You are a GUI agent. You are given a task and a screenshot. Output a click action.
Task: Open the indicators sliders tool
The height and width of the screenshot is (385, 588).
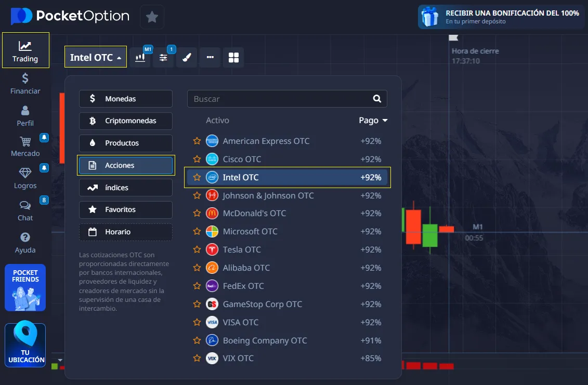(163, 57)
